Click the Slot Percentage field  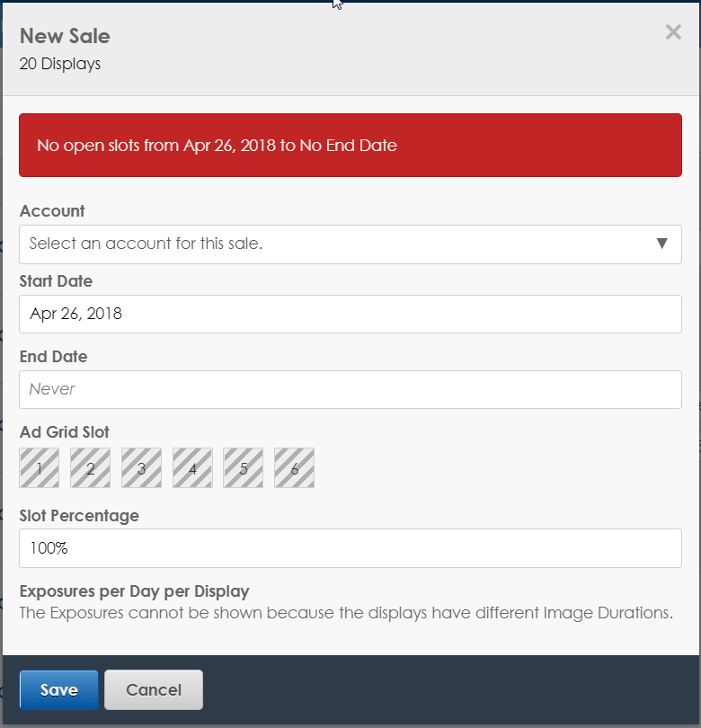[x=350, y=548]
